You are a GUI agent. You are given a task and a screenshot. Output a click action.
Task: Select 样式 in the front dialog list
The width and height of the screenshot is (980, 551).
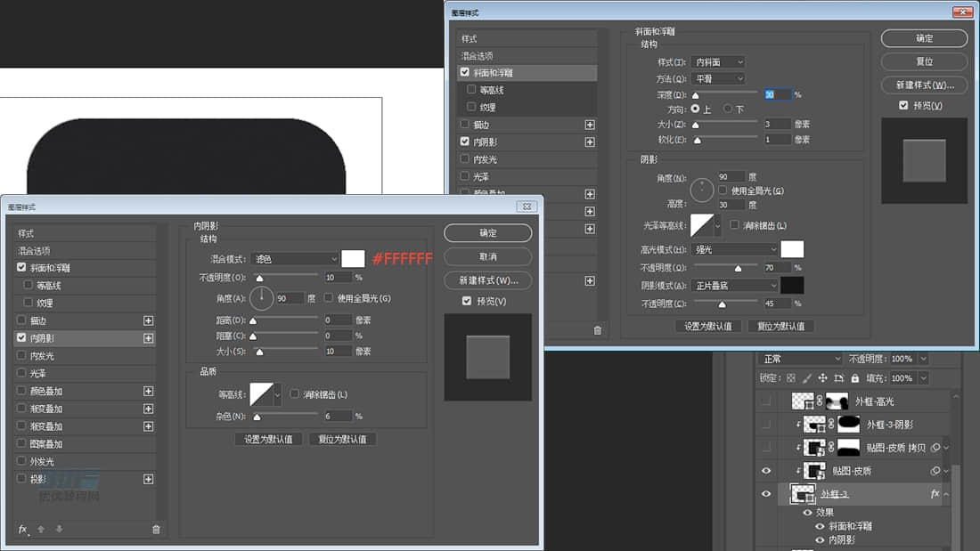tap(85, 233)
